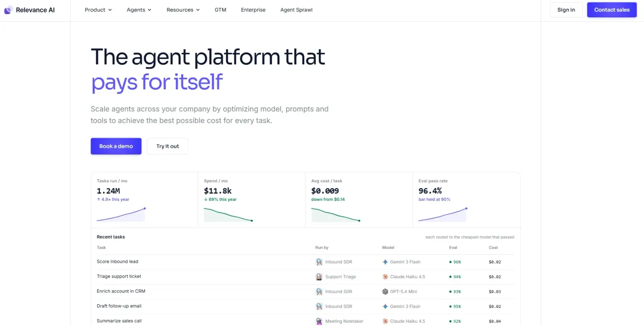Click the 'Run by' column header
The width and height of the screenshot is (644, 326).
tap(322, 248)
